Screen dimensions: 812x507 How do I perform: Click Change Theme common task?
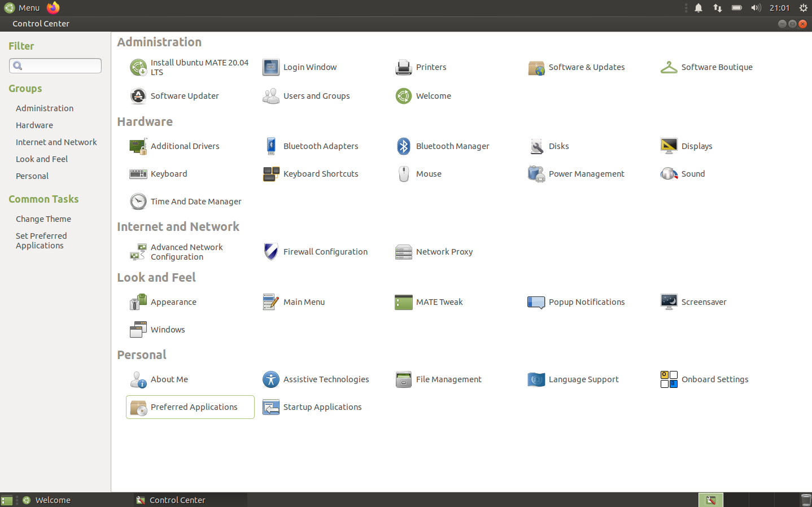[43, 219]
